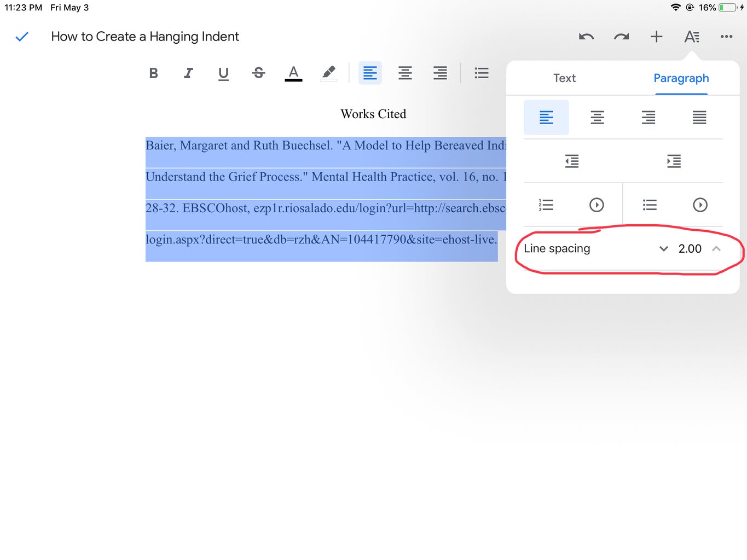Underline the selected citation text
The width and height of the screenshot is (747, 560).
coord(223,73)
